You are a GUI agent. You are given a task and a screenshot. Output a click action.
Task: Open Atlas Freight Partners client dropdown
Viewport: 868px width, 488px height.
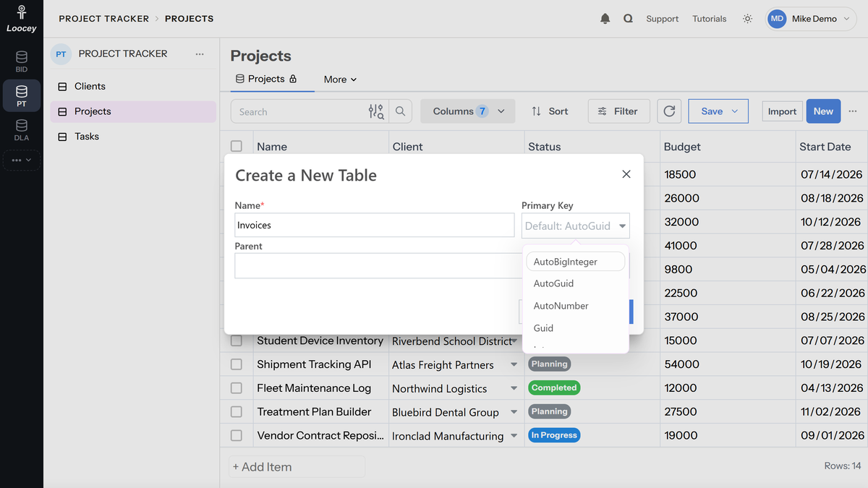click(514, 365)
